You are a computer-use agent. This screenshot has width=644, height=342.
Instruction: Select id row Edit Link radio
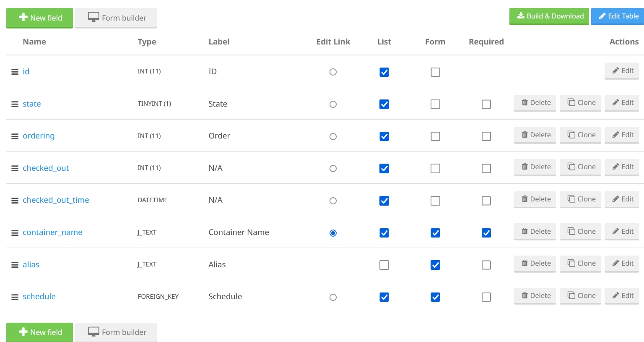click(x=333, y=72)
